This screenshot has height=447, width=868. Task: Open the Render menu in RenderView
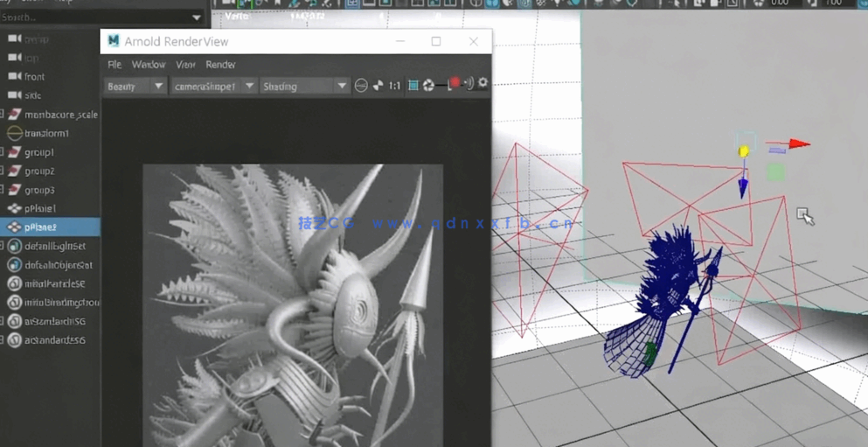click(220, 65)
